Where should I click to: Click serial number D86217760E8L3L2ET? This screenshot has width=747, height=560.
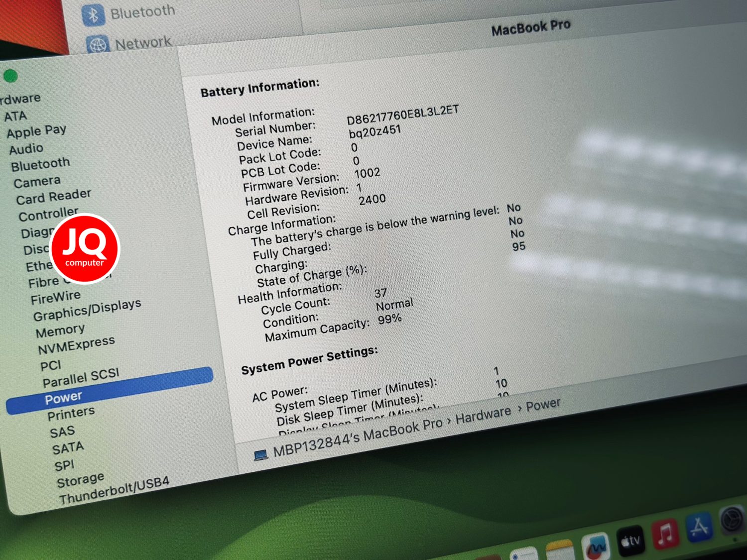[x=402, y=115]
